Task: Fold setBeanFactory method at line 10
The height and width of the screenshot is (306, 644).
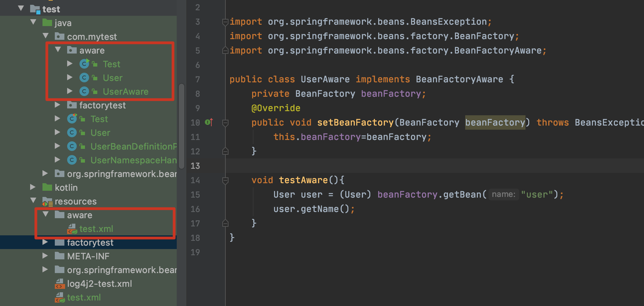Action: [x=225, y=123]
